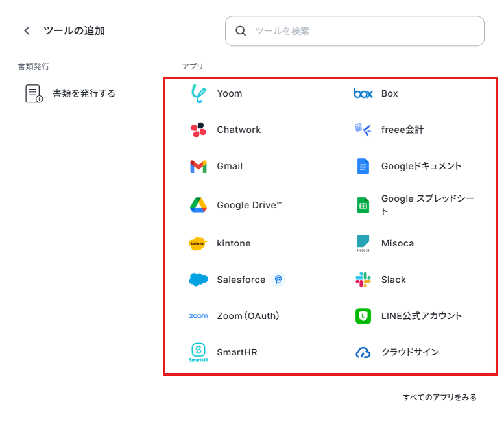Click the LINE公式アカウント green icon
Image resolution: width=504 pixels, height=430 pixels.
pyautogui.click(x=363, y=316)
